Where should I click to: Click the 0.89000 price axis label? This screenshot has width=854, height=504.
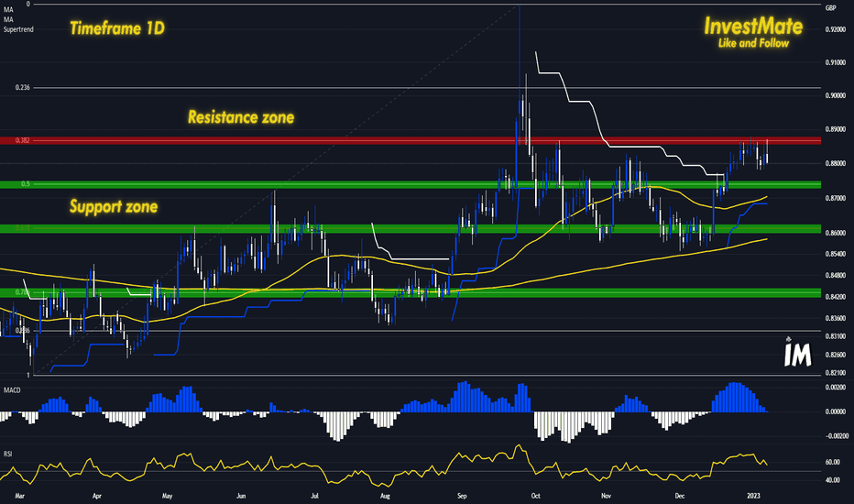(x=836, y=130)
